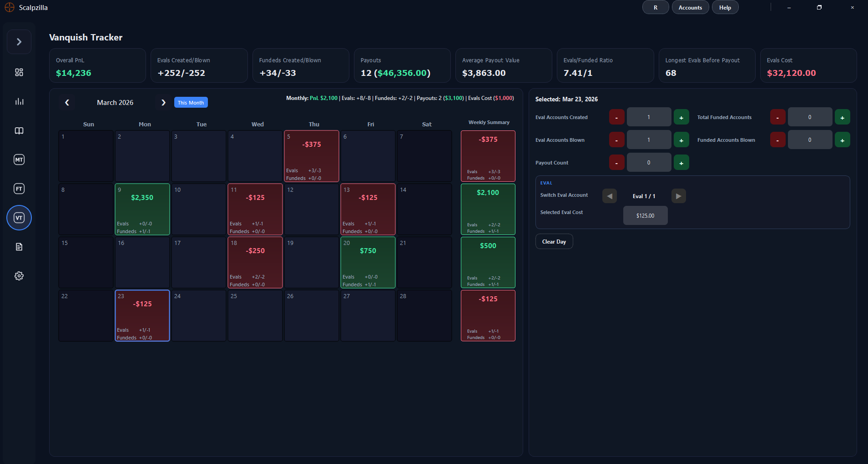Click the Eval Accounts Blown value field
The height and width of the screenshot is (464, 868).
click(x=649, y=140)
